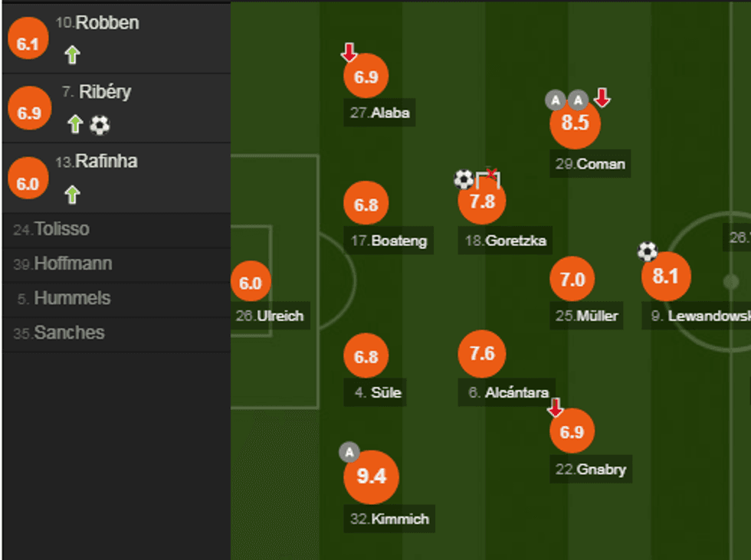Click the red substitution arrow above Gnabry
The image size is (751, 560).
pyautogui.click(x=556, y=407)
